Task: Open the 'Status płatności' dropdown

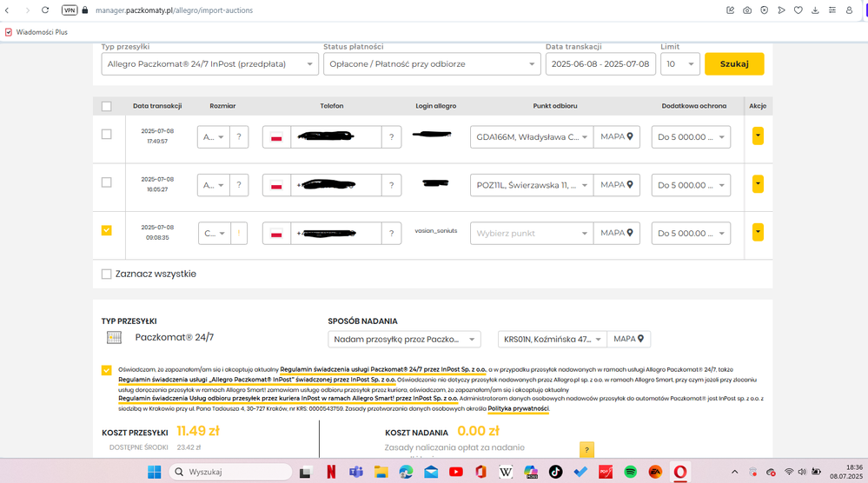Action: click(432, 64)
